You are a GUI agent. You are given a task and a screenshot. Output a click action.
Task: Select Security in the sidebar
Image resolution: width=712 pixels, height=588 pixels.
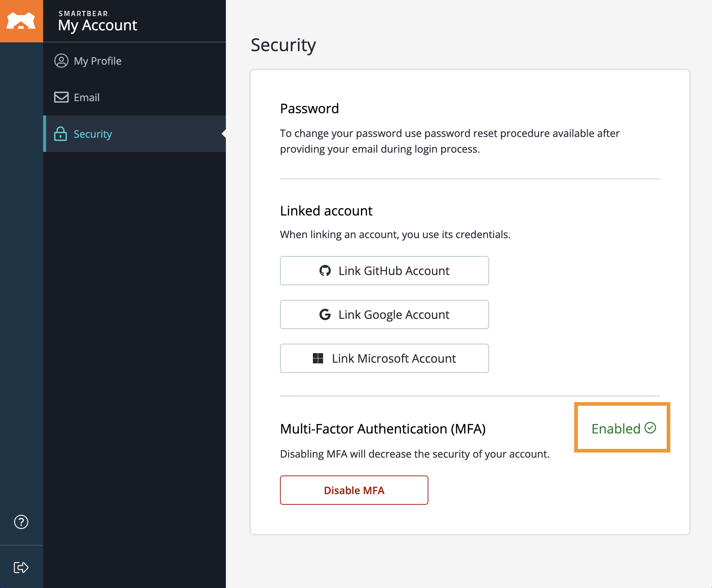92,134
